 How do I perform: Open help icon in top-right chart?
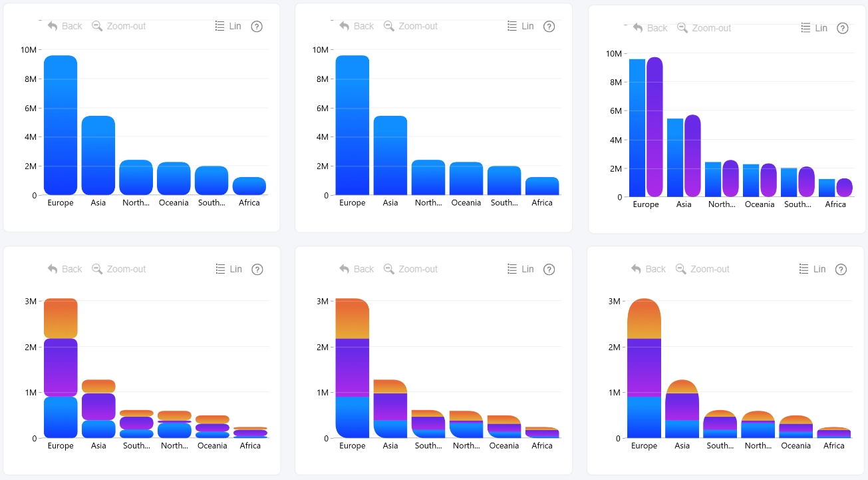pos(842,29)
